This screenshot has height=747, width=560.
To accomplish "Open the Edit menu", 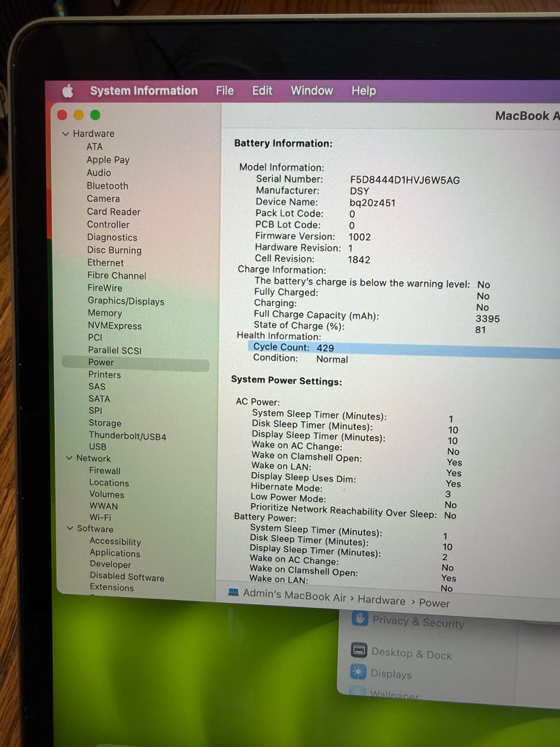I will pyautogui.click(x=262, y=91).
